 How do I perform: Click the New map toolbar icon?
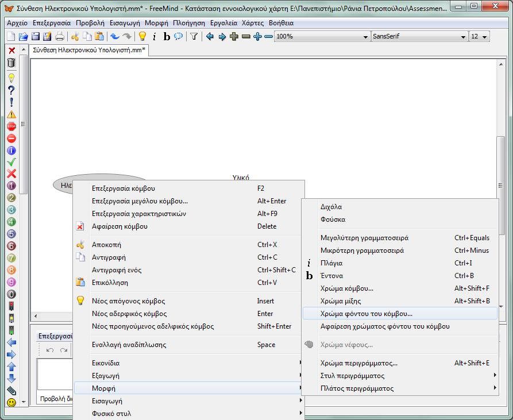[11, 36]
